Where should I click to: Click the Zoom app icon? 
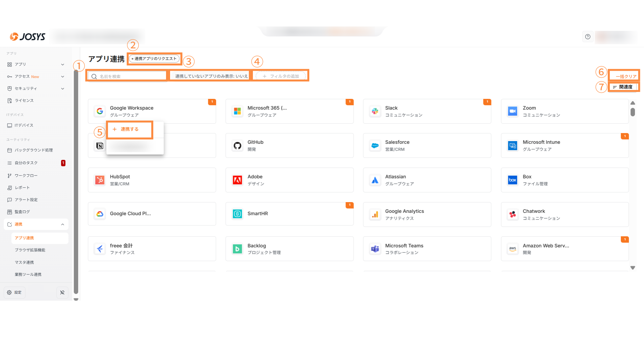(x=513, y=111)
